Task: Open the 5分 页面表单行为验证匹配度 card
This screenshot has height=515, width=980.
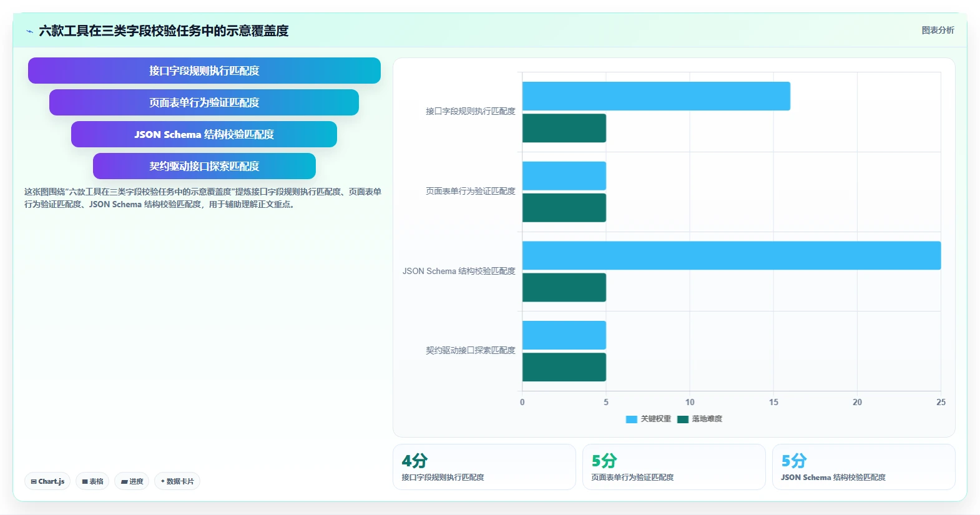Action: pos(674,467)
